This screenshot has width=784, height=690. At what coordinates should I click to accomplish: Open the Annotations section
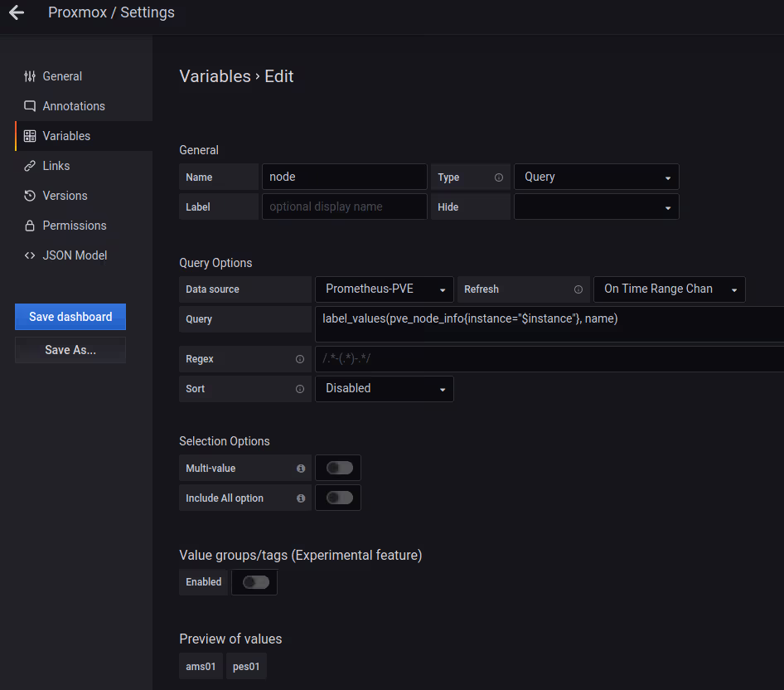click(74, 106)
